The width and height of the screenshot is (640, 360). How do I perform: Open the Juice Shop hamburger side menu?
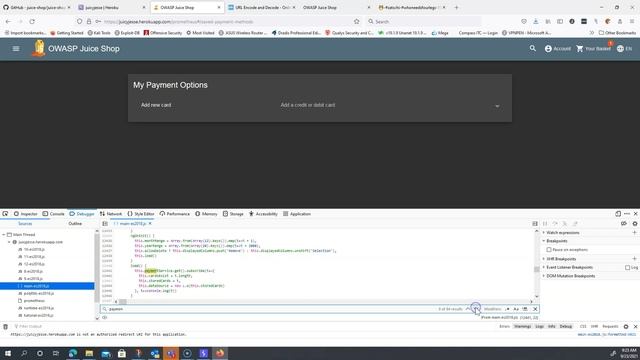tap(16, 49)
